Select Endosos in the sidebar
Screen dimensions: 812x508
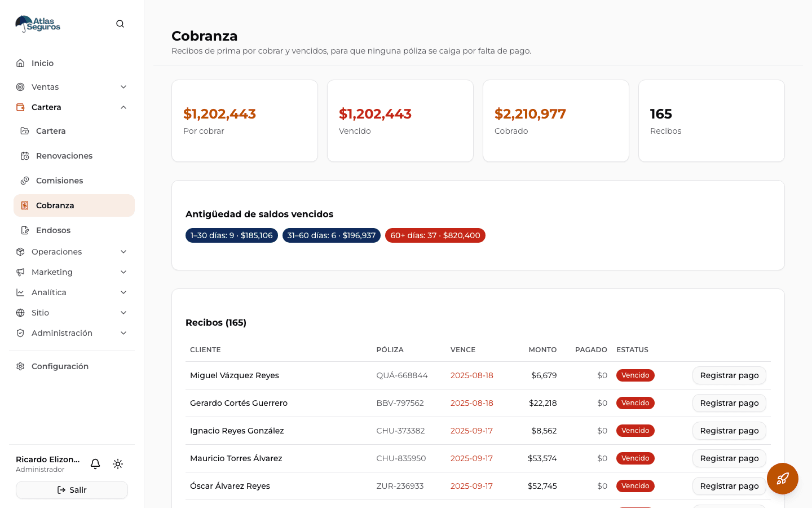tap(74, 230)
